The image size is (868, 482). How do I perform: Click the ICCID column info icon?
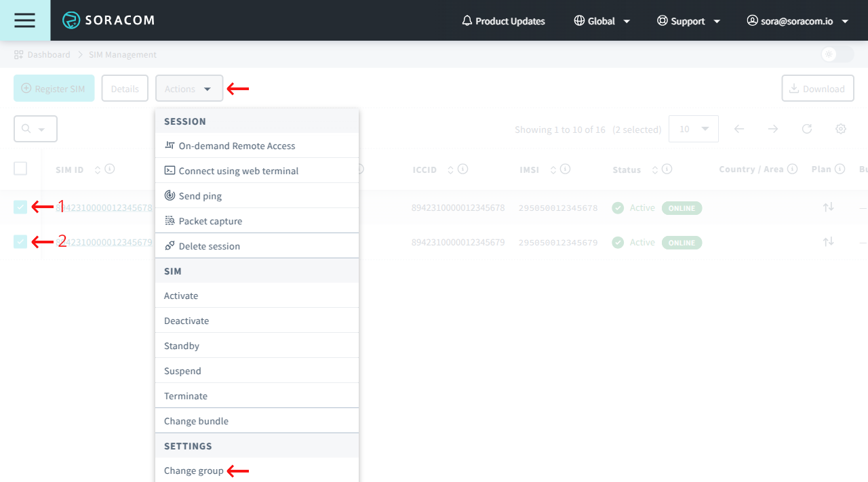pos(462,169)
